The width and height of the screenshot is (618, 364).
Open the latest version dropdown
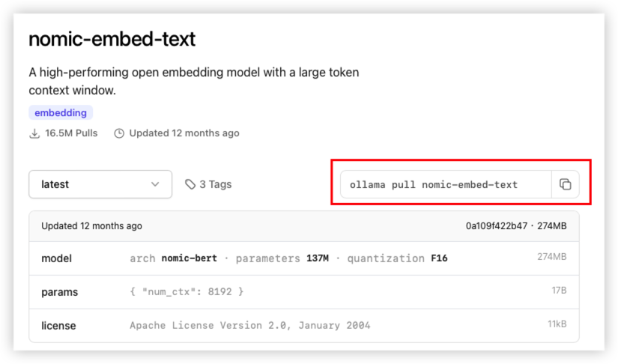(100, 184)
